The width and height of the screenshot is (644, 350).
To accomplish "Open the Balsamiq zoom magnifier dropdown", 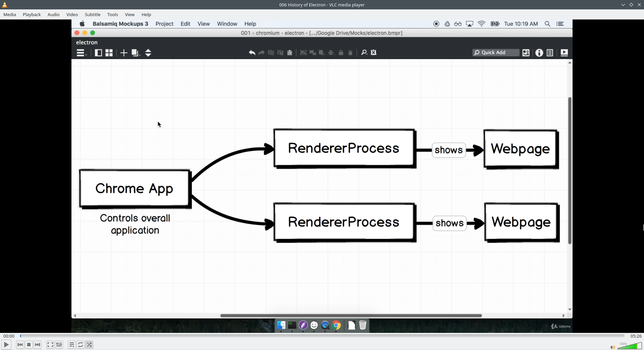I will [364, 52].
